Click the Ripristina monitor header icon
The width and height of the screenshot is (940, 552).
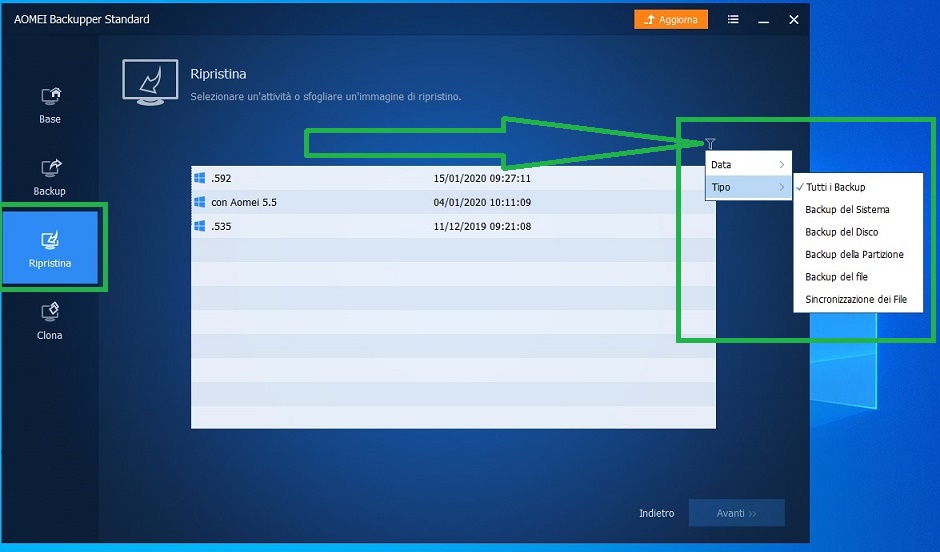pos(150,82)
